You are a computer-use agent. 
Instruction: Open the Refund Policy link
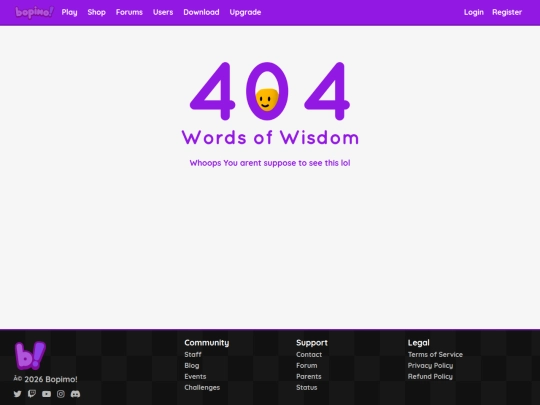click(430, 376)
